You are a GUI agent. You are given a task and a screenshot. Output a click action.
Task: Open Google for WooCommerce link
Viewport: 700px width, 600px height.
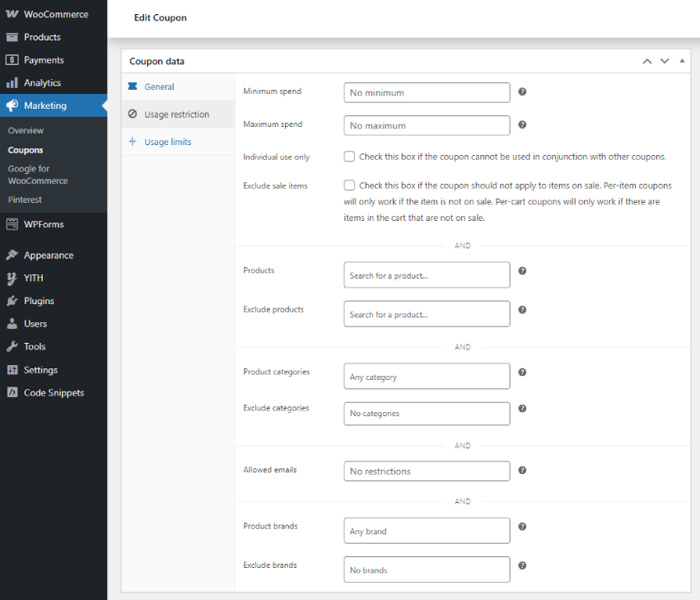(37, 175)
